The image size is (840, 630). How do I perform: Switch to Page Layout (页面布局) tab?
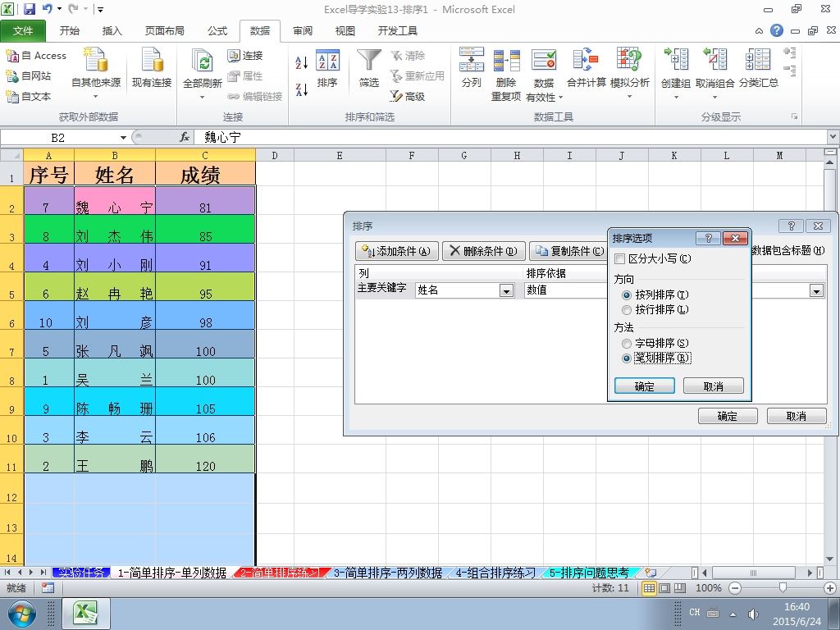click(x=164, y=31)
